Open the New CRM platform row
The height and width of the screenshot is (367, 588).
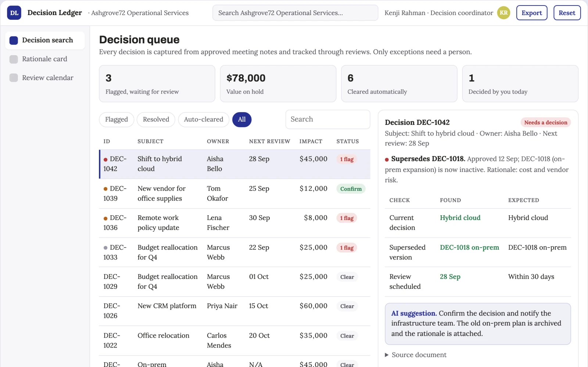234,311
